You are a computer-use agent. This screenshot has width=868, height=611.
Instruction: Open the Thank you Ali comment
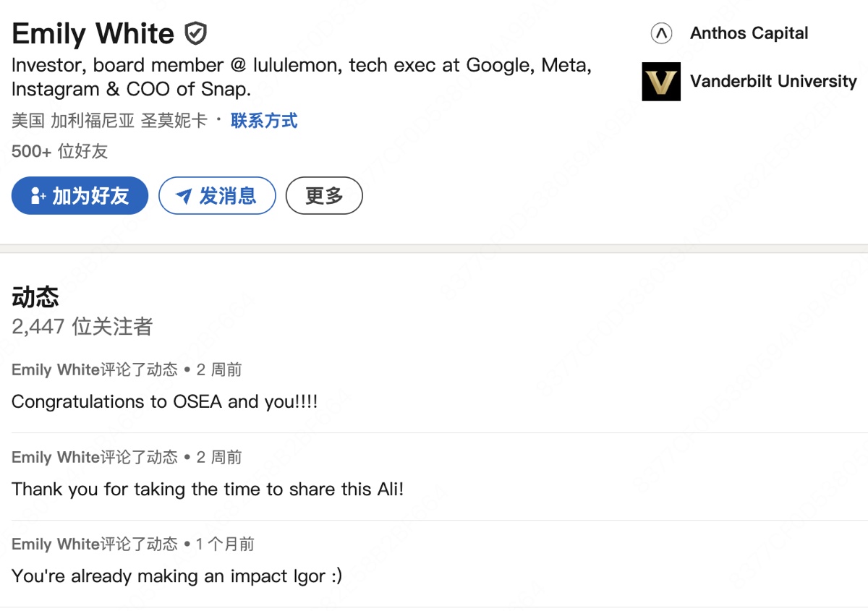[x=208, y=489]
